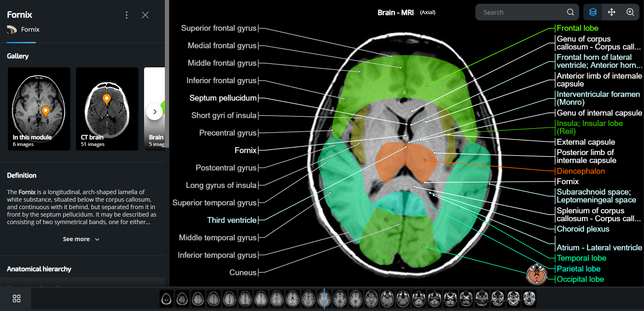Click the search magnifier icon

click(x=570, y=12)
